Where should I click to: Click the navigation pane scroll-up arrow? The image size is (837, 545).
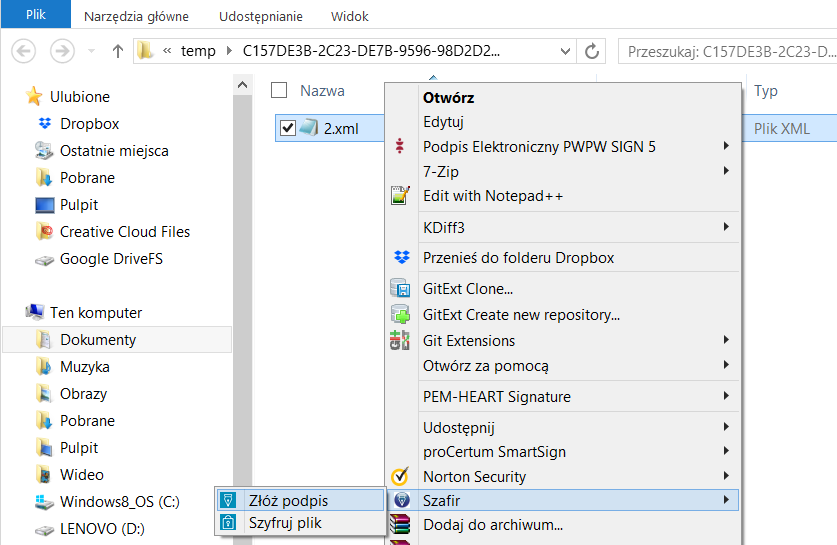coord(242,85)
